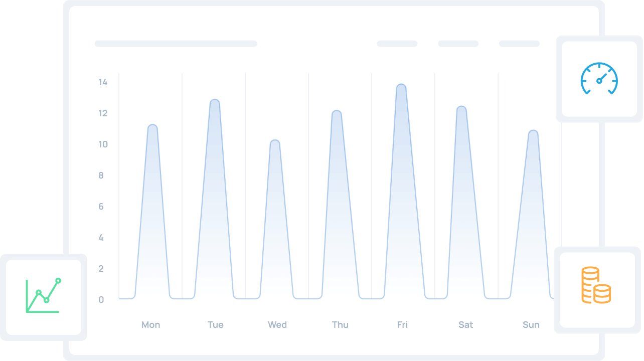The height and width of the screenshot is (361, 644).
Task: Click the 10 value on the y-axis
Action: (103, 144)
